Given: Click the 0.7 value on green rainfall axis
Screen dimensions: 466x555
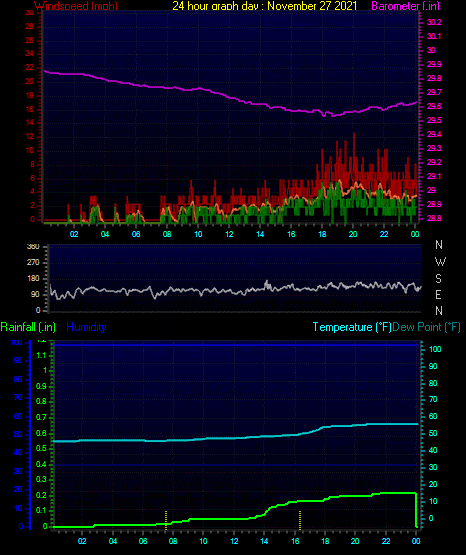Looking at the screenshot, I should 41,417.
